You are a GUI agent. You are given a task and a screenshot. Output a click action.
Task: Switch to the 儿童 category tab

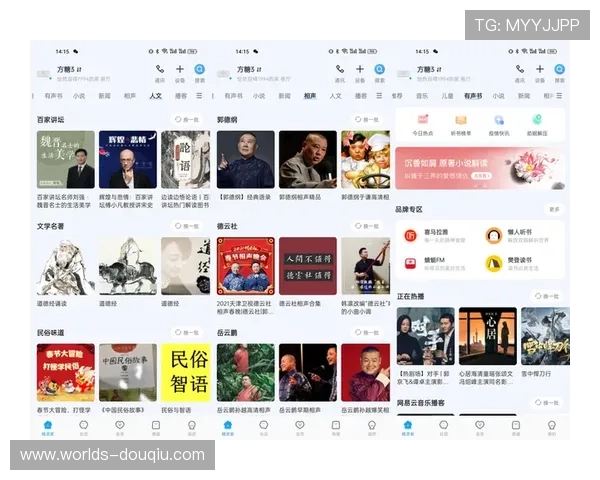point(447,96)
